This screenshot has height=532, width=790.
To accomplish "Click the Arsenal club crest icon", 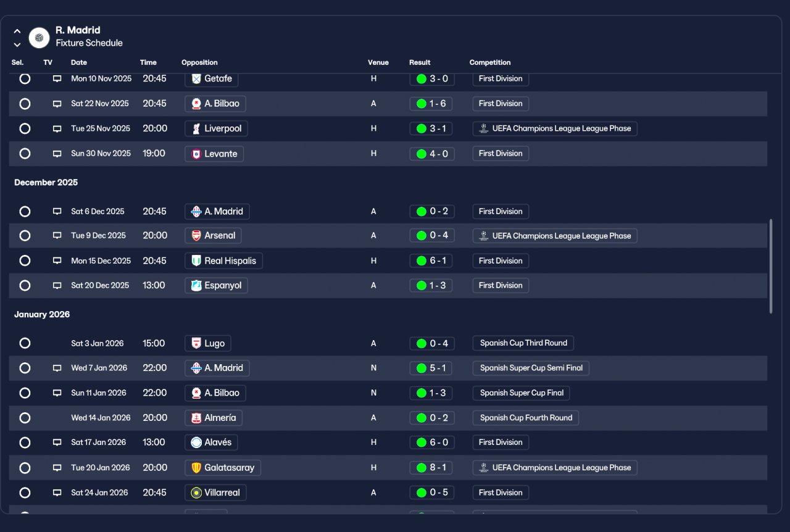I will [x=196, y=236].
